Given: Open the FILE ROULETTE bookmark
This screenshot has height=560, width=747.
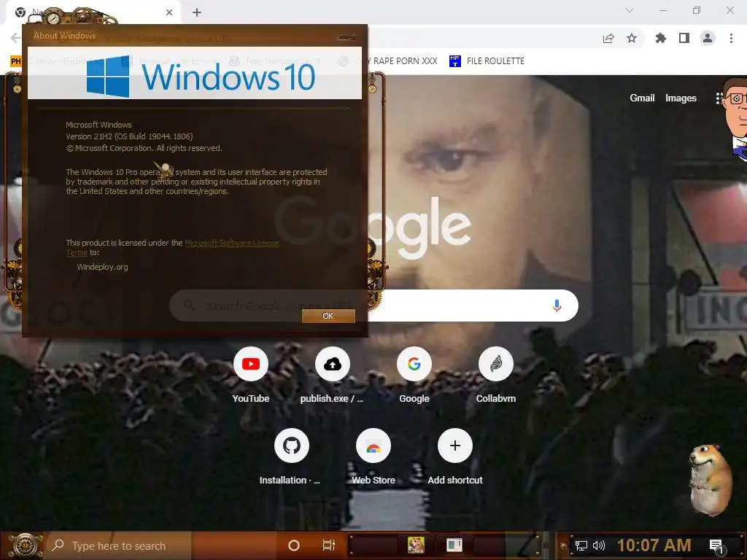Looking at the screenshot, I should [x=487, y=61].
